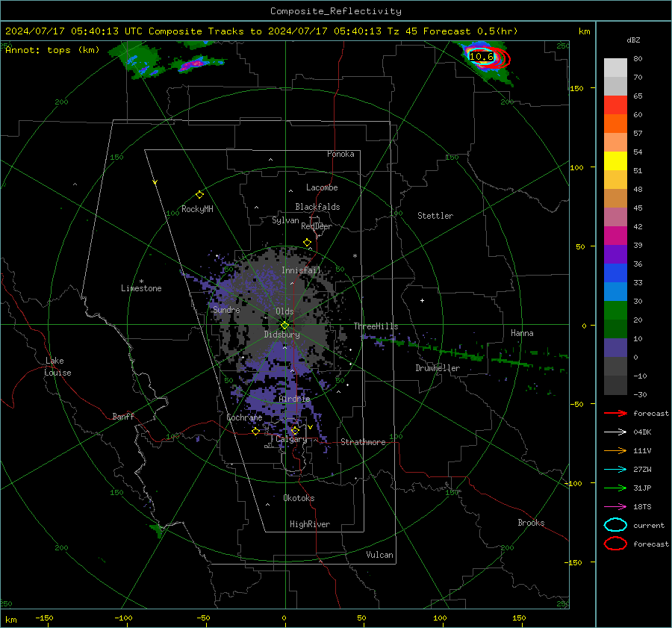This screenshot has height=628, width=672.
Task: Click the yellow diamond marker below Cochrane
Action: (255, 431)
